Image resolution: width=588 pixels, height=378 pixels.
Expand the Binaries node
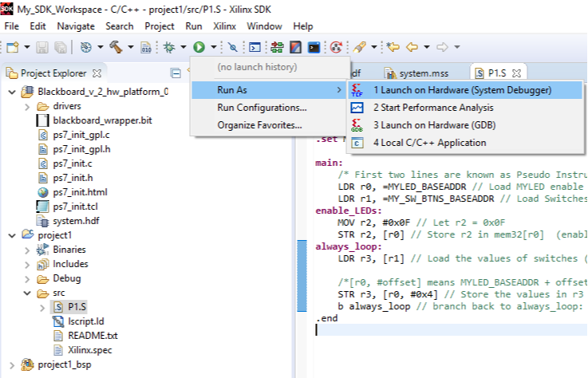27,250
